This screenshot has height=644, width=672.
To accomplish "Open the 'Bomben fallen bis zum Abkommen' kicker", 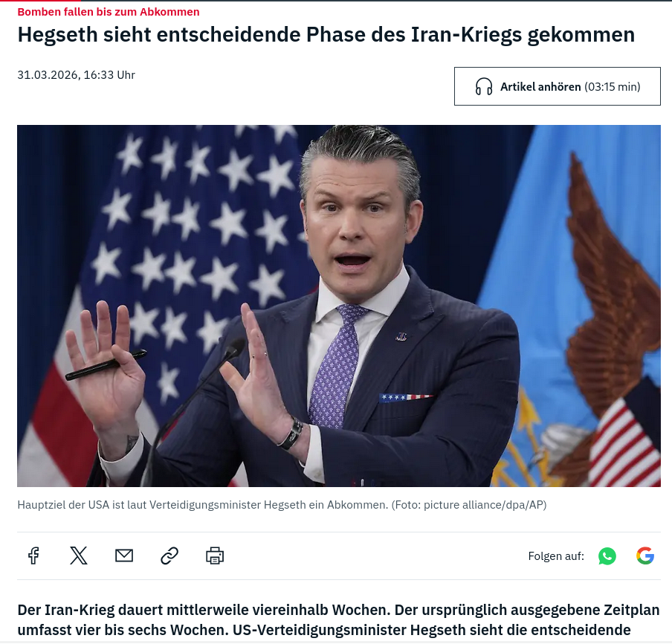I will coord(109,12).
